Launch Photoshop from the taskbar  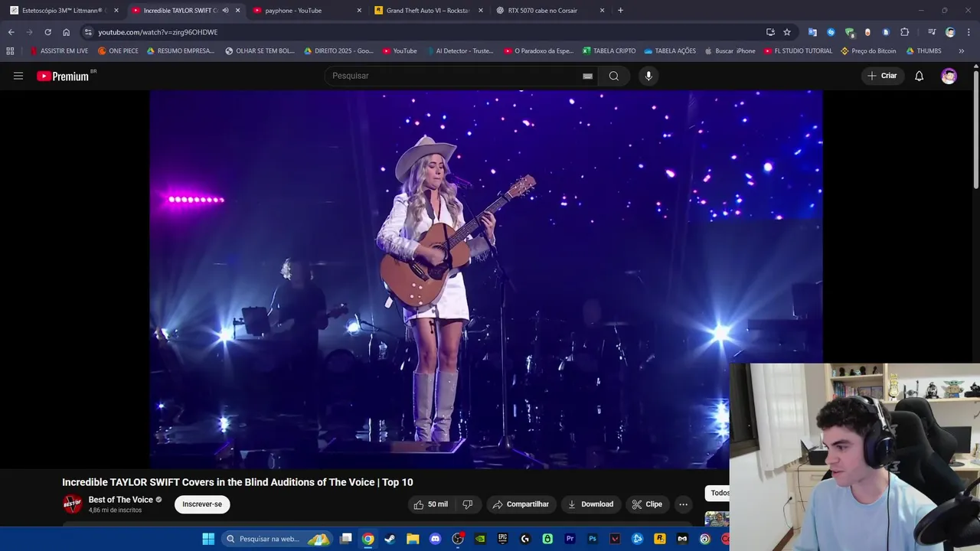(593, 539)
